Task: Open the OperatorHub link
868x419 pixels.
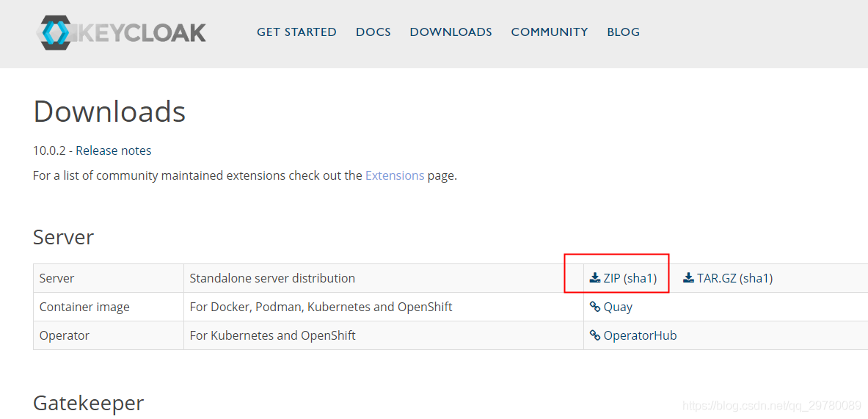Action: click(640, 335)
